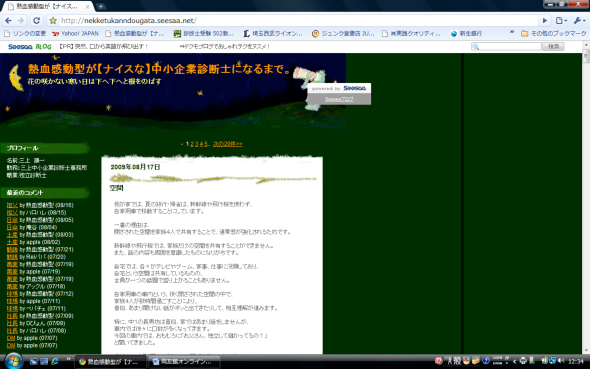
Task: Click the post title 空間
Action: point(116,188)
